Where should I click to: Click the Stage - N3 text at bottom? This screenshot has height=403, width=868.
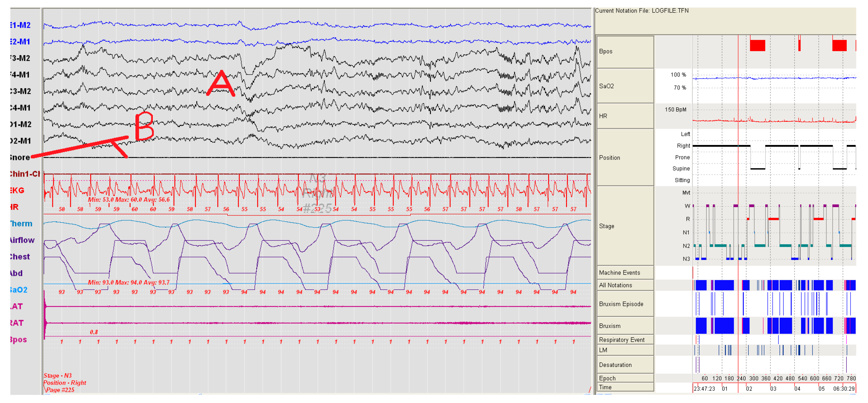pyautogui.click(x=58, y=375)
